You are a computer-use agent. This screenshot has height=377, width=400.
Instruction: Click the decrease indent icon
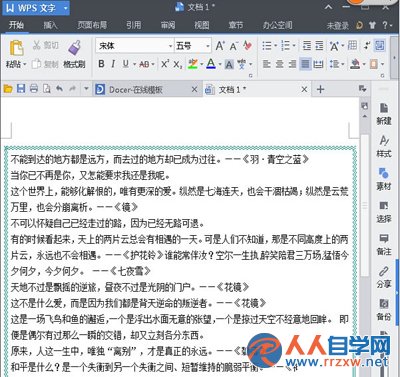[307, 46]
